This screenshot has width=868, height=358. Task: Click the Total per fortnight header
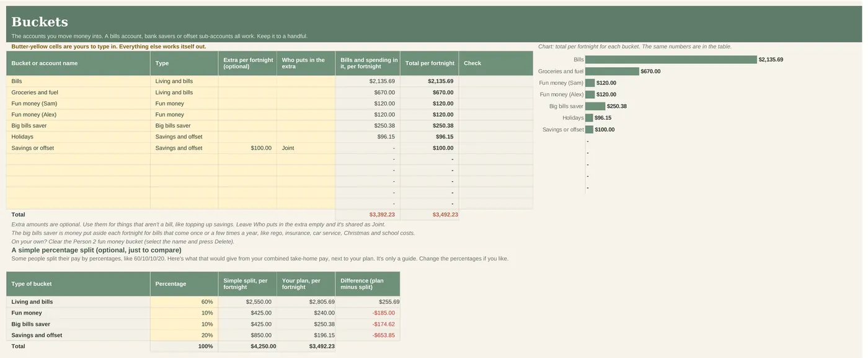pyautogui.click(x=430, y=63)
